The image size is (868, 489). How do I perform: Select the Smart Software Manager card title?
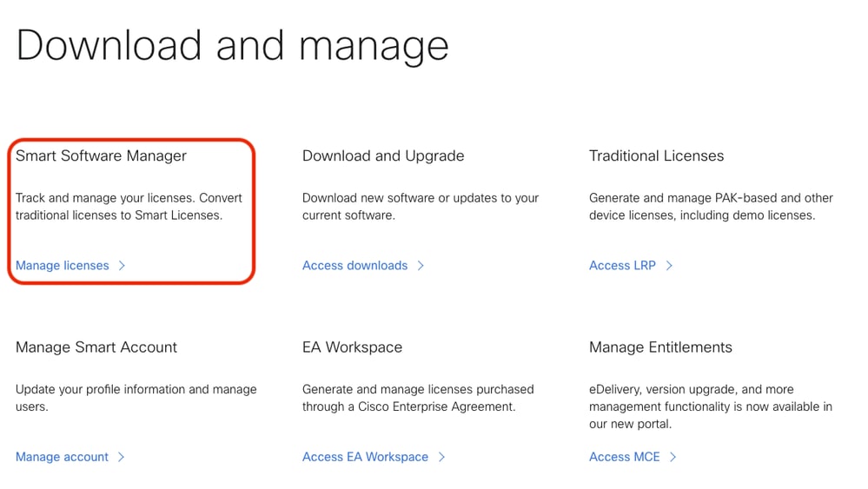(101, 156)
